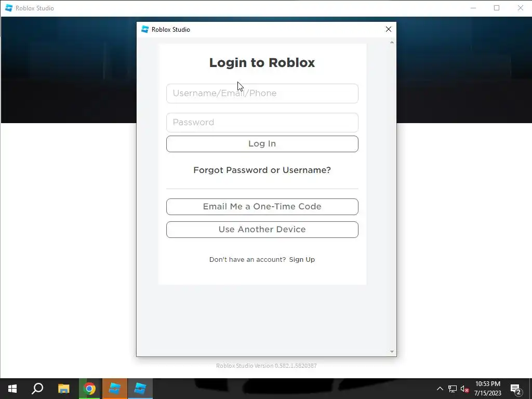Open Windows taskbar search
Viewport: 532px width, 399px height.
37,389
